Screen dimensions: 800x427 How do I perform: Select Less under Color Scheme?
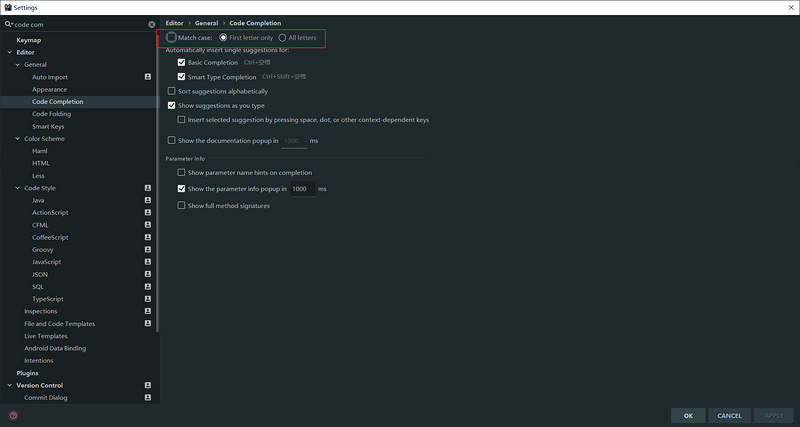(x=38, y=175)
